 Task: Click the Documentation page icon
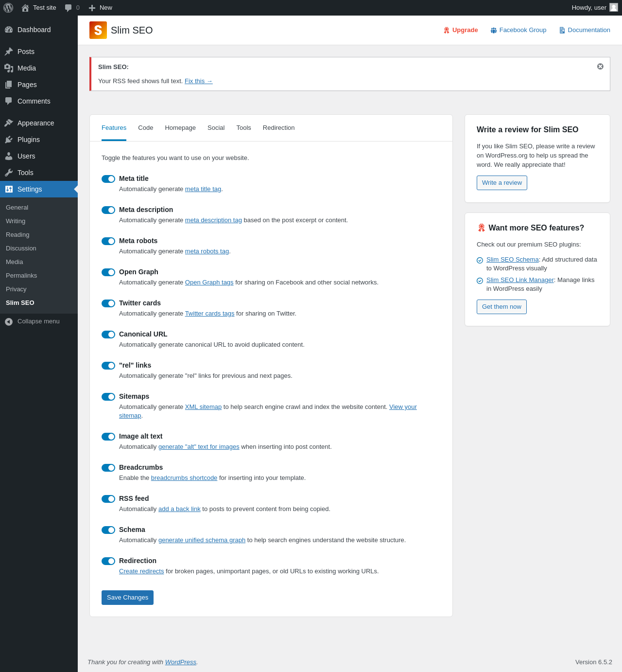562,30
